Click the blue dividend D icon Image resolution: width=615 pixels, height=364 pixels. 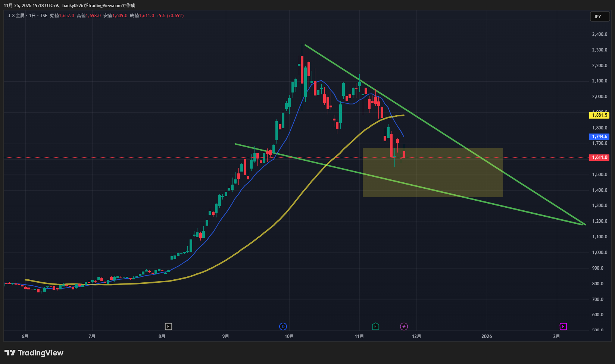[x=283, y=327]
